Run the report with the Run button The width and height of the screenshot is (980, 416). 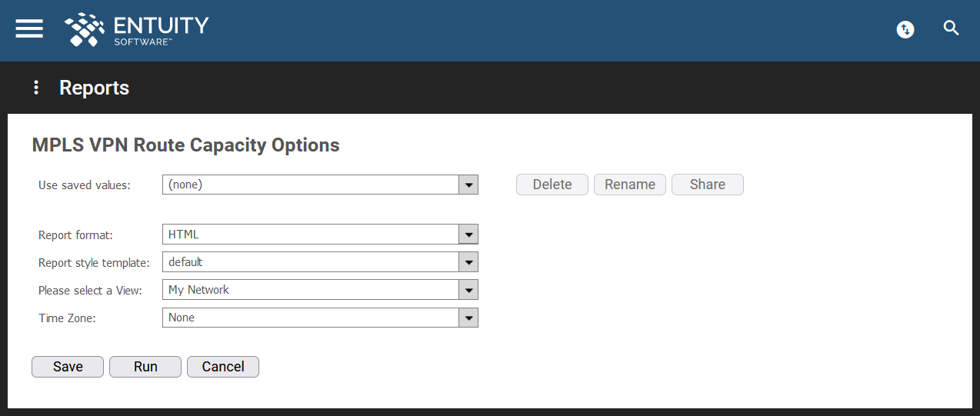pyautogui.click(x=145, y=367)
